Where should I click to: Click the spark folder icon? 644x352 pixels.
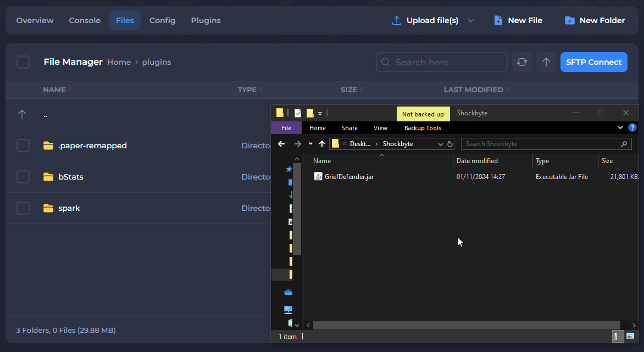[x=48, y=209]
